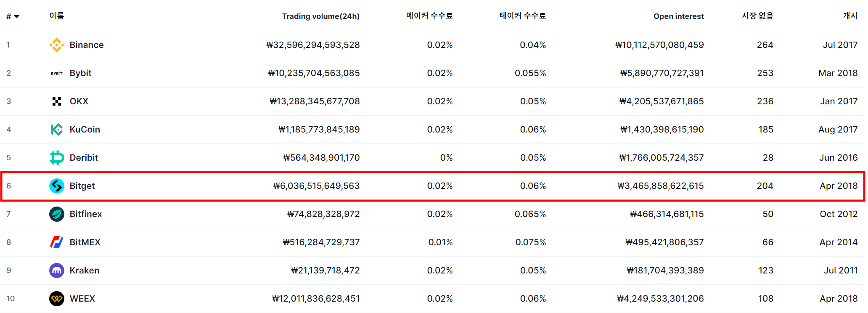The width and height of the screenshot is (868, 313).
Task: Open the Bybit exchange link
Action: pyautogui.click(x=80, y=73)
